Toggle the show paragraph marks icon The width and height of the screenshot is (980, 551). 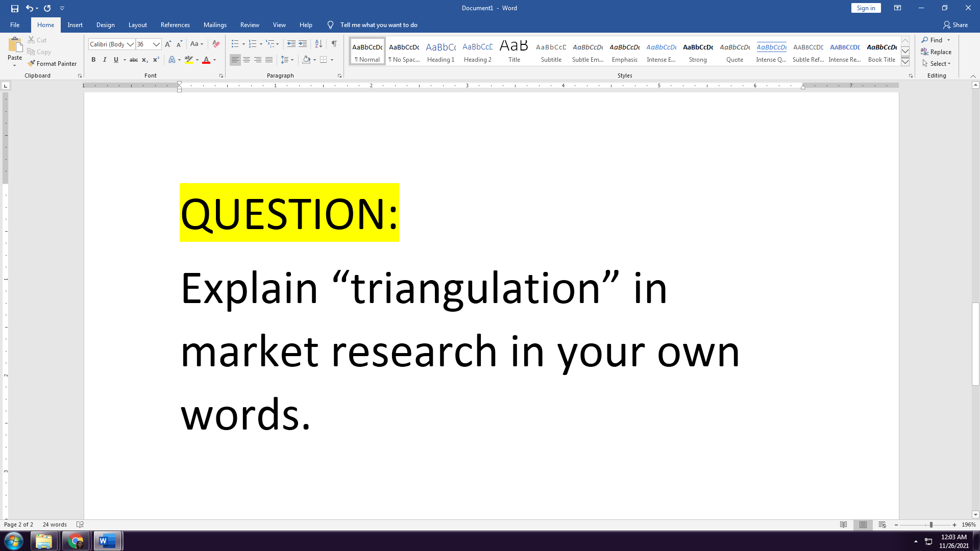[334, 44]
